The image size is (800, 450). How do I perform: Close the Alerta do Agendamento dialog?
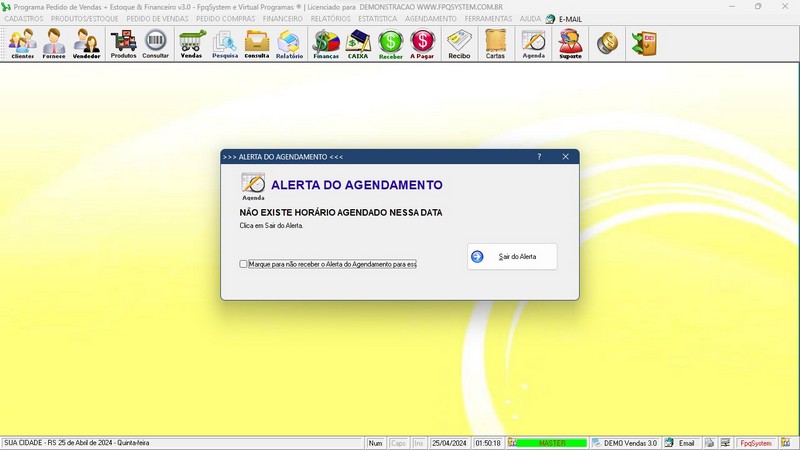point(565,157)
